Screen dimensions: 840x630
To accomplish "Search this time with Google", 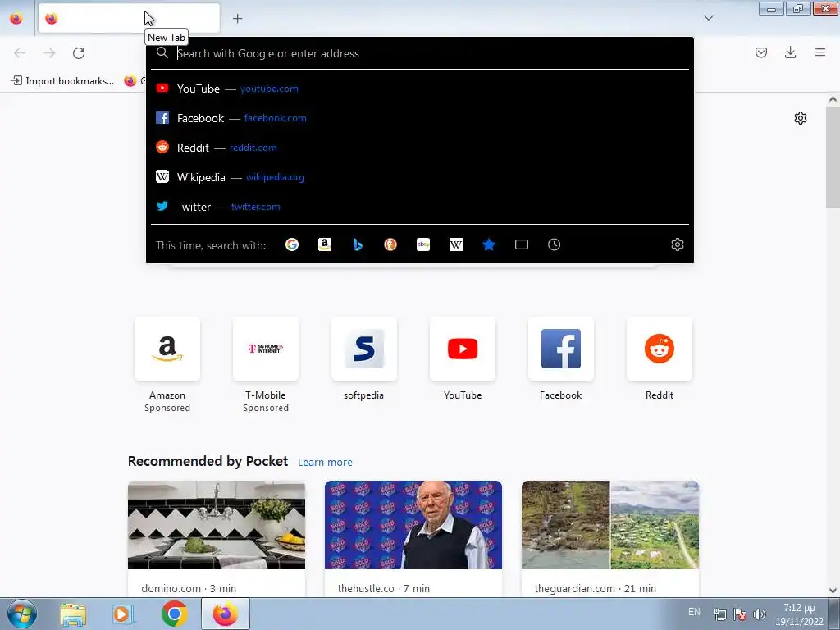I will pyautogui.click(x=292, y=244).
